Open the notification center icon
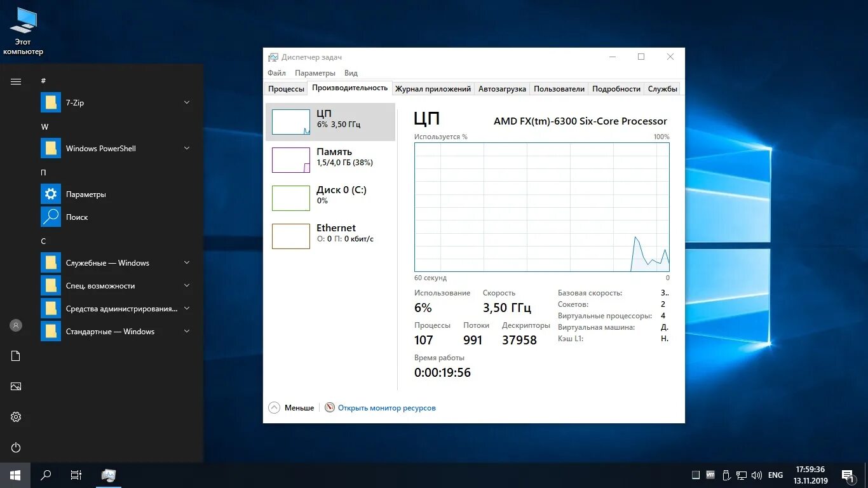 click(847, 475)
